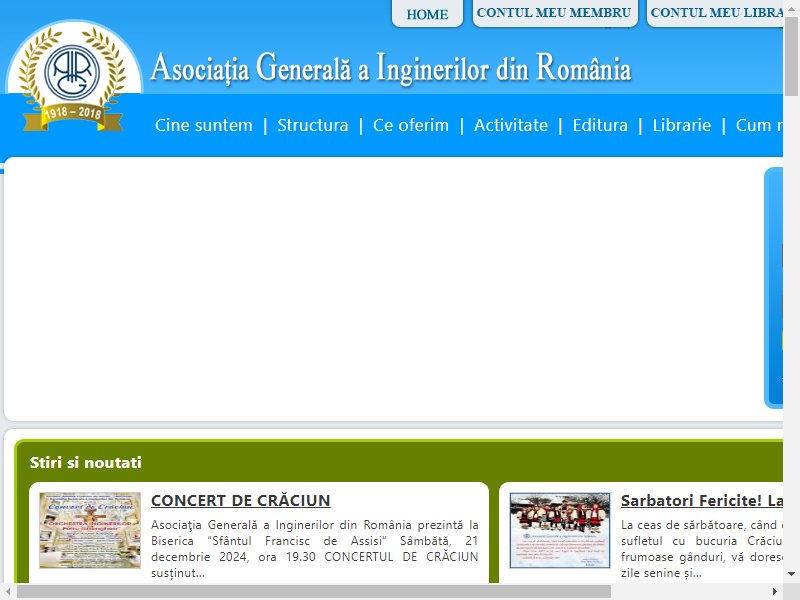This screenshot has height=600, width=800.
Task: Open the Editura menu item
Action: pyautogui.click(x=600, y=125)
